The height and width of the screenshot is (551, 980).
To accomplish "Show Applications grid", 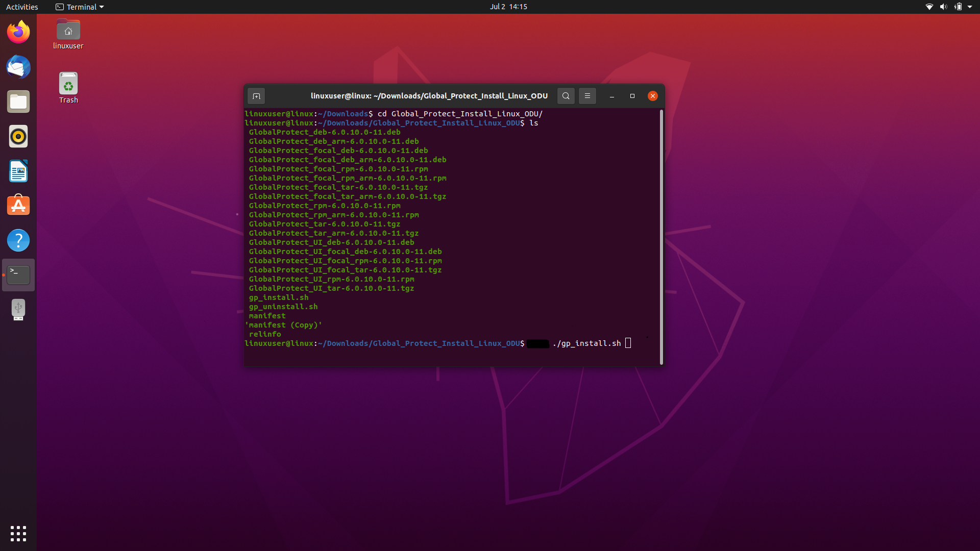I will click(18, 533).
